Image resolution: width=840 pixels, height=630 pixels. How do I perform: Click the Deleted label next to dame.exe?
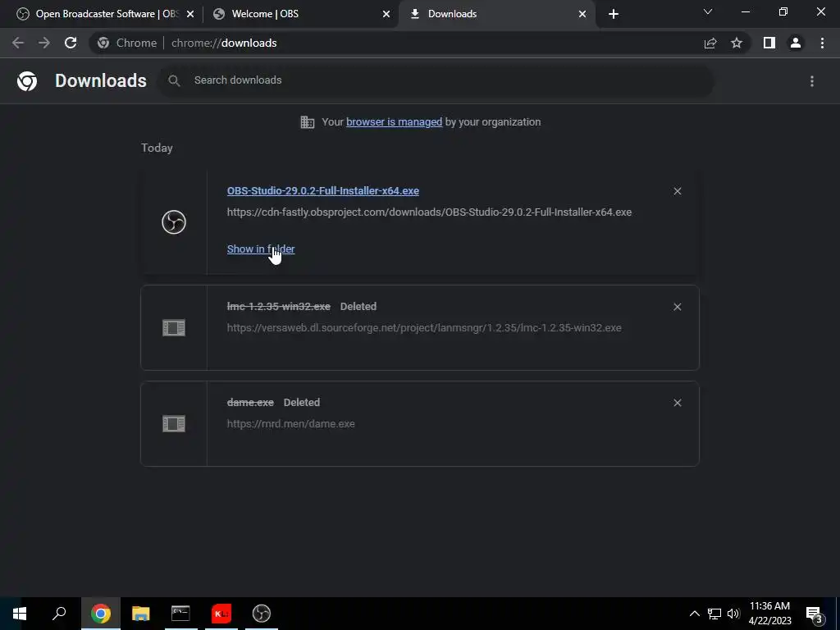pos(302,402)
